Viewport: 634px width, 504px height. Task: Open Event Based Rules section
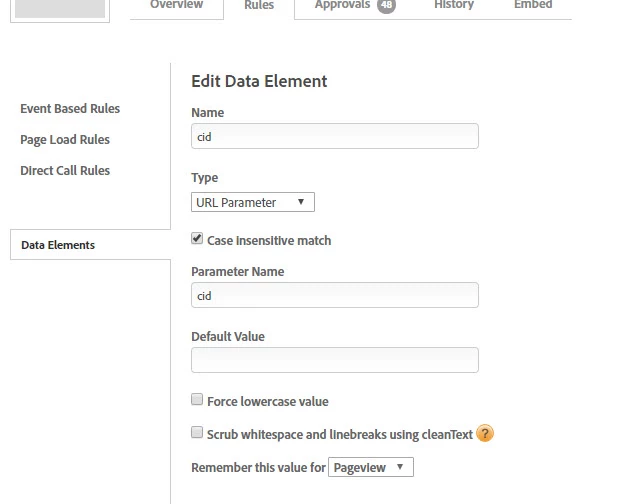70,108
